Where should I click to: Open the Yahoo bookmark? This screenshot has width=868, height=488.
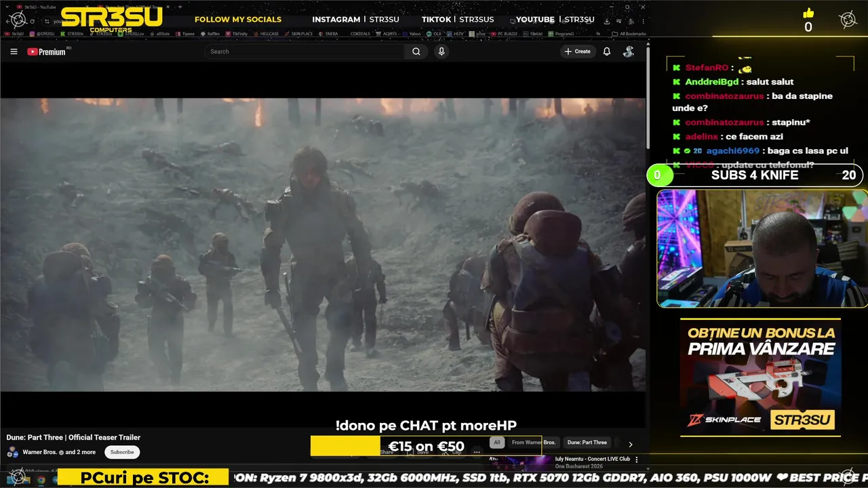tap(413, 33)
